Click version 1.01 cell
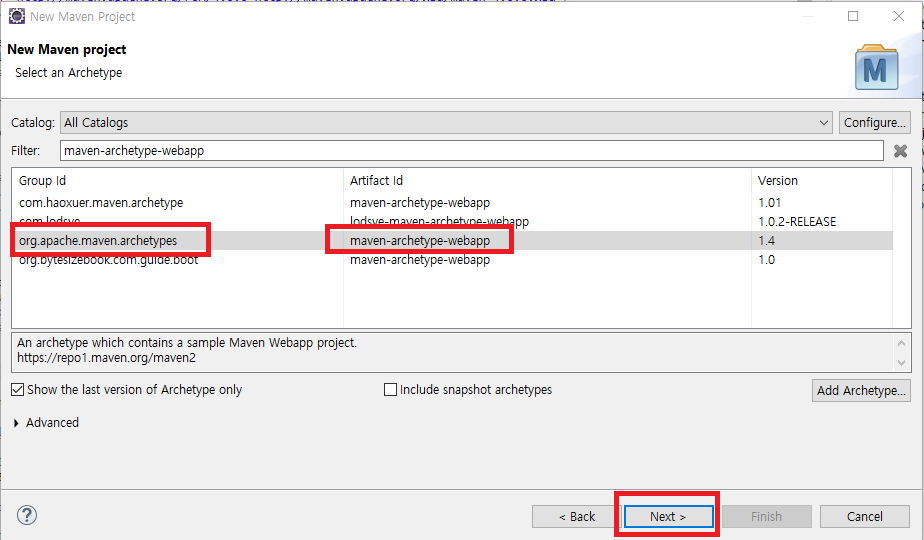924x540 pixels. coord(770,202)
